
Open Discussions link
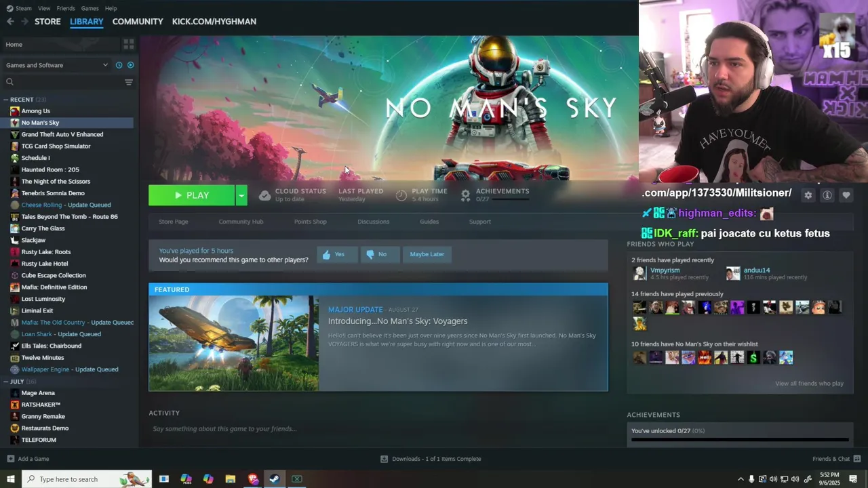[x=374, y=222]
